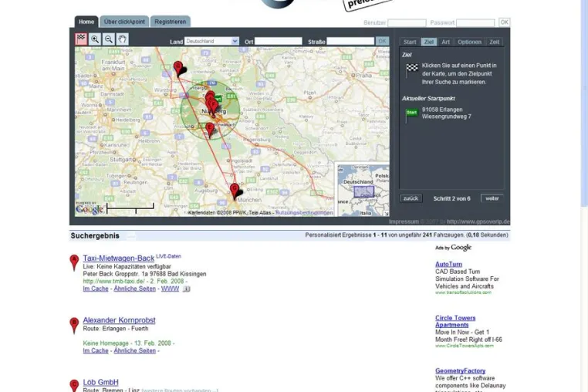This screenshot has width=588, height=392.
Task: Click marker C icon beside Löb GmbH
Action: 74,386
